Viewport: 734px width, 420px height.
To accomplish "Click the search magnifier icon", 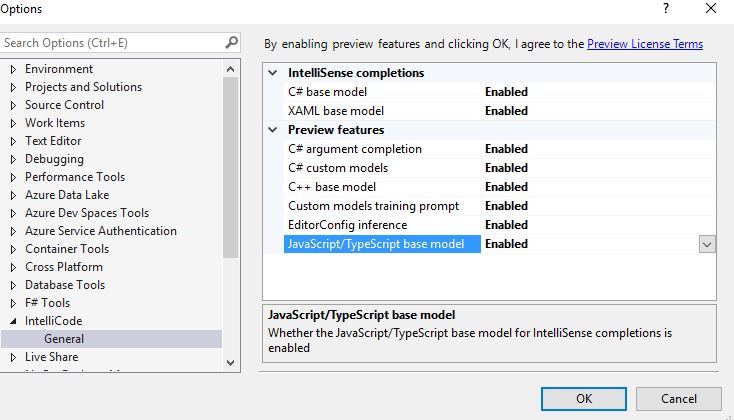I will [231, 43].
